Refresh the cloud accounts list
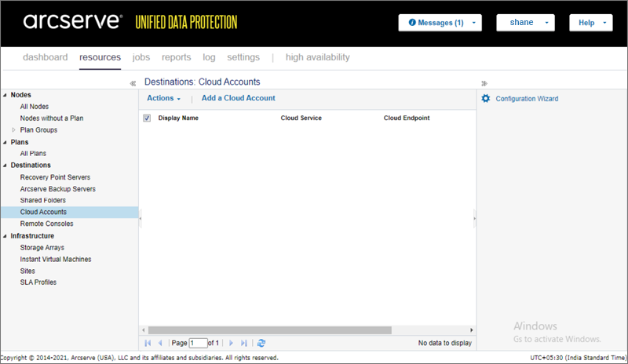 (261, 343)
